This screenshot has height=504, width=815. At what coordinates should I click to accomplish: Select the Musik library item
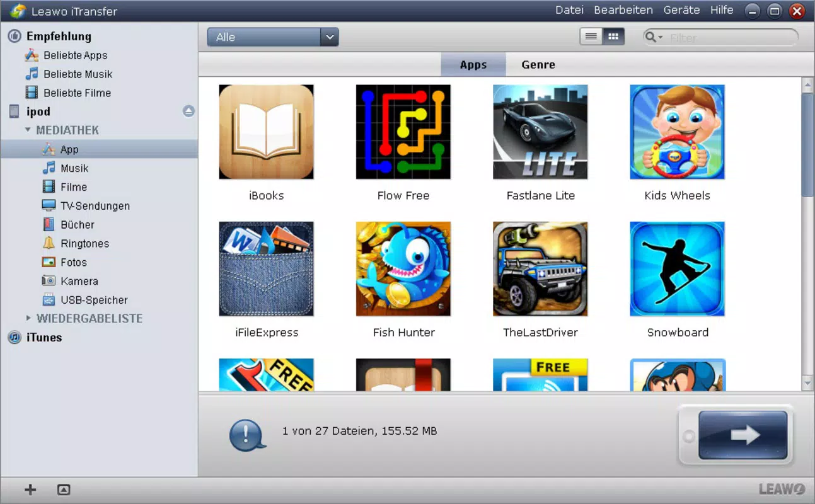(74, 168)
